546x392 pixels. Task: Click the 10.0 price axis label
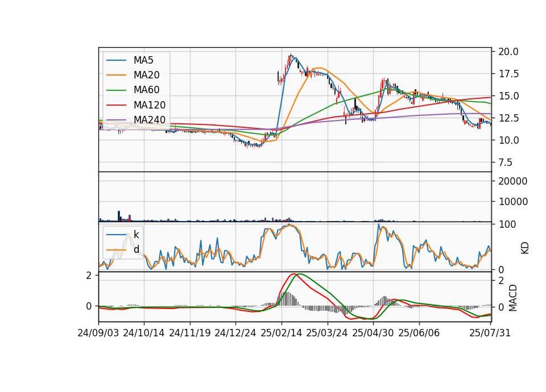point(508,140)
